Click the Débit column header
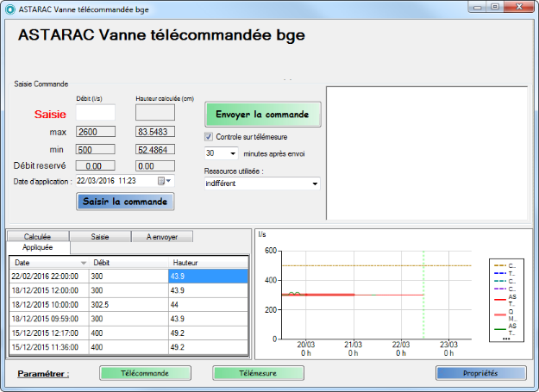539x392 pixels. pyautogui.click(x=128, y=263)
